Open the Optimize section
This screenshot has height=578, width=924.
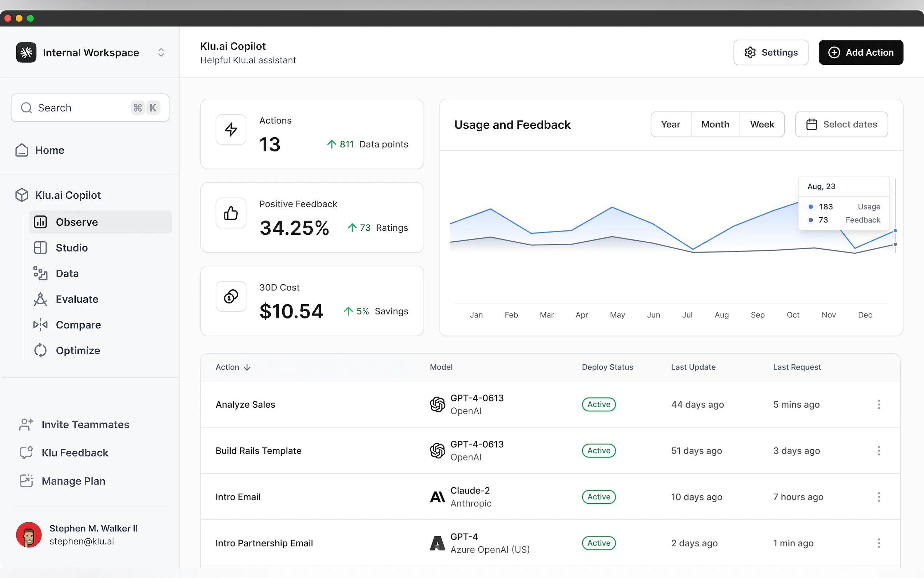pyautogui.click(x=77, y=350)
